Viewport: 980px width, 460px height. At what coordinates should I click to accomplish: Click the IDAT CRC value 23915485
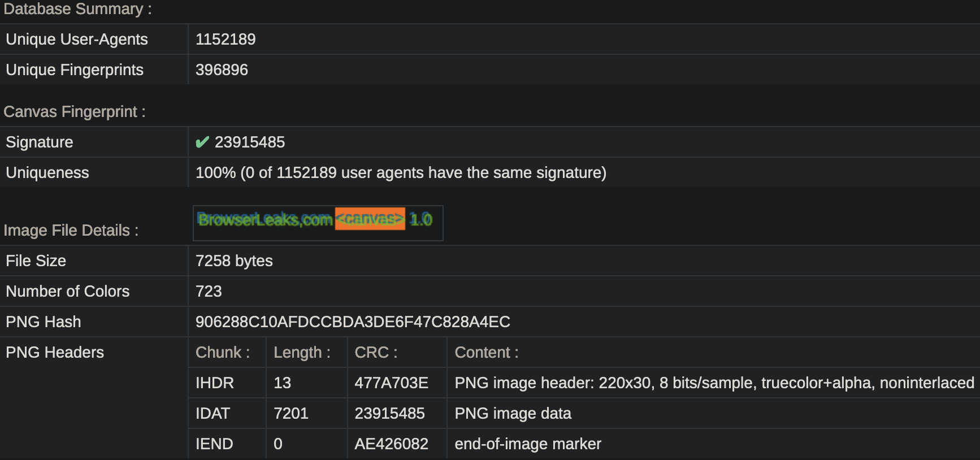coord(389,414)
